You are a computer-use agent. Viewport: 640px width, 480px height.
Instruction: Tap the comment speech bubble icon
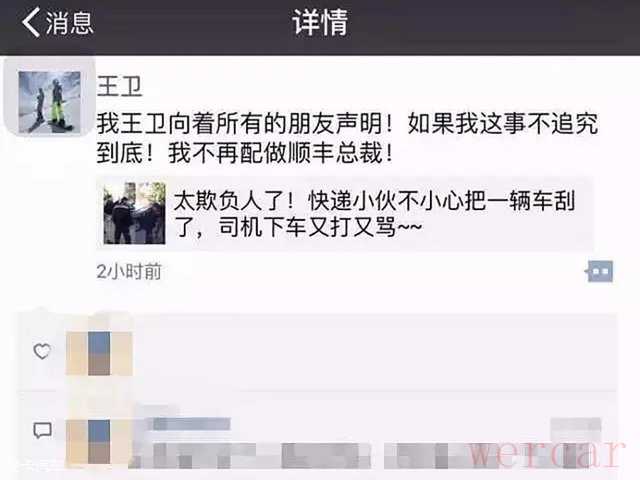(42, 430)
